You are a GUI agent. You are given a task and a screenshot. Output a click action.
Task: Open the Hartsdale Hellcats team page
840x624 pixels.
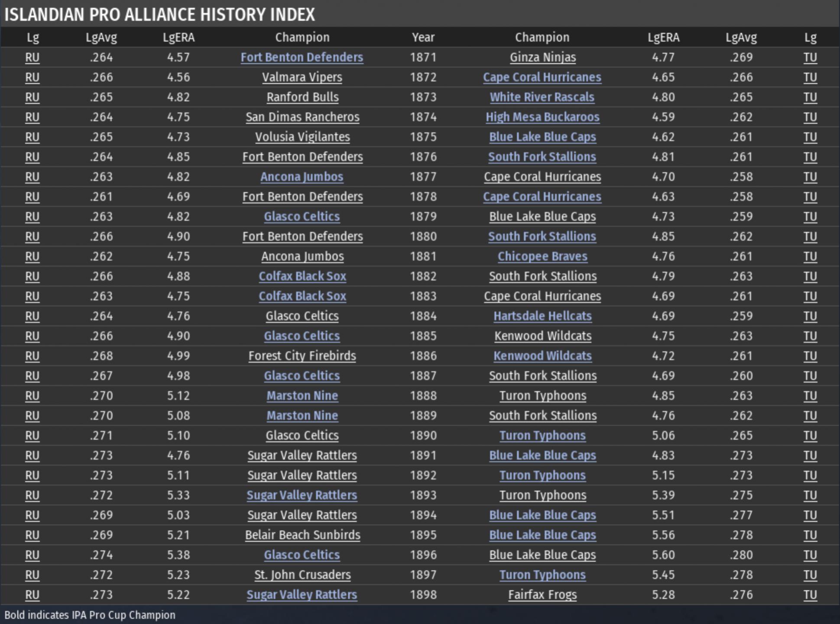[x=542, y=316]
